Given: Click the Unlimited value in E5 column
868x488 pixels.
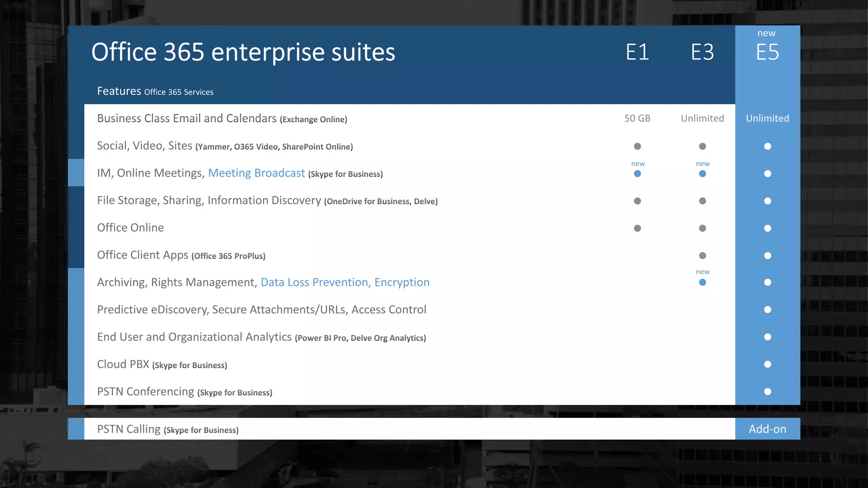Looking at the screenshot, I should (767, 119).
